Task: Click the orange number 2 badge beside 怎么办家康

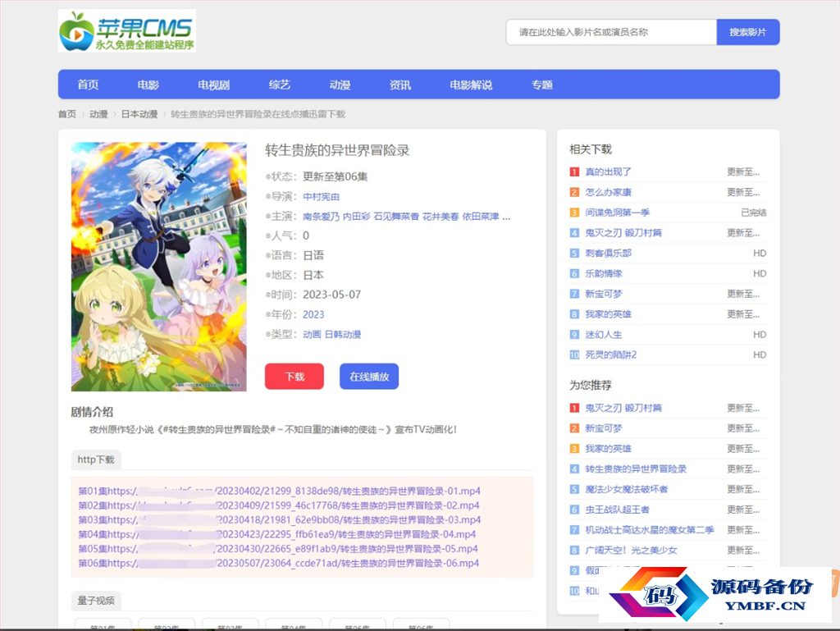Action: pos(574,192)
